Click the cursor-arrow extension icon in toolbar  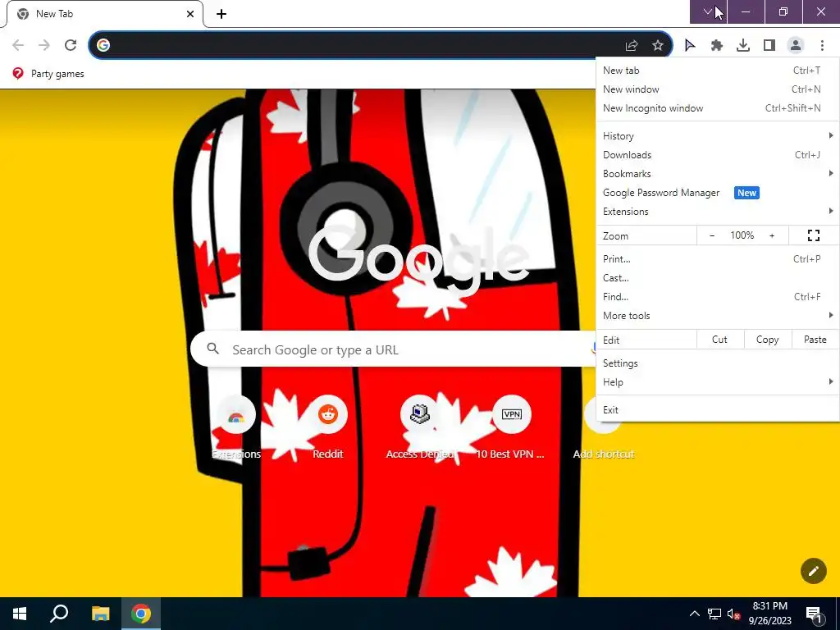[690, 46]
